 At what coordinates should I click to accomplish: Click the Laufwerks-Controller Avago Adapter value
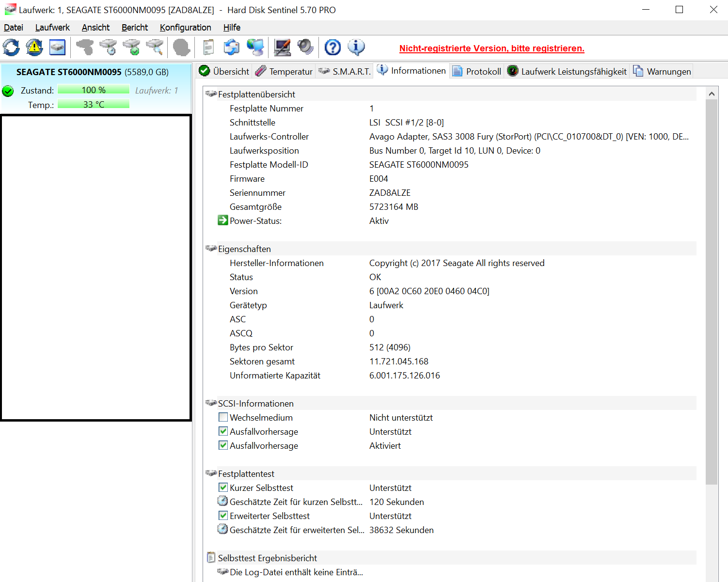point(529,137)
